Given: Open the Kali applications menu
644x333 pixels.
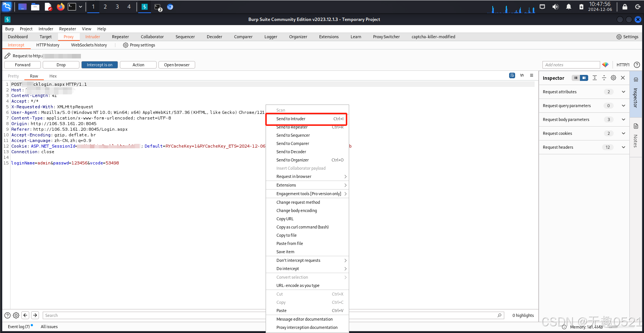Looking at the screenshot, I should tap(7, 7).
